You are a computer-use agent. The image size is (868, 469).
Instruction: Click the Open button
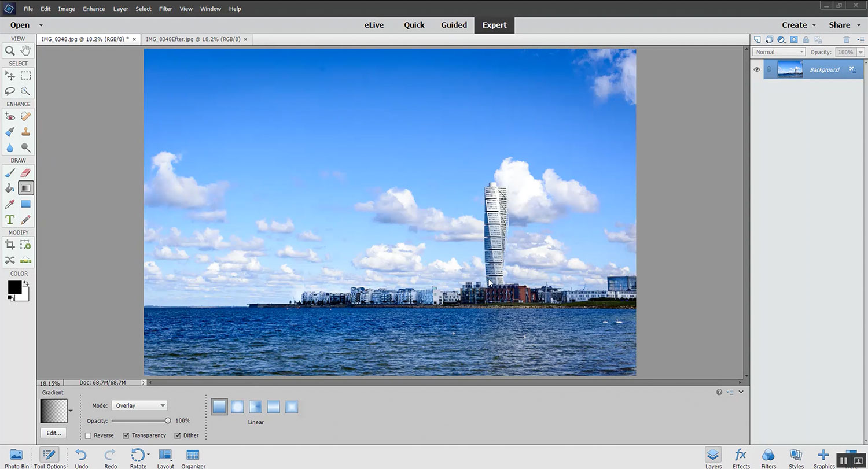(20, 25)
